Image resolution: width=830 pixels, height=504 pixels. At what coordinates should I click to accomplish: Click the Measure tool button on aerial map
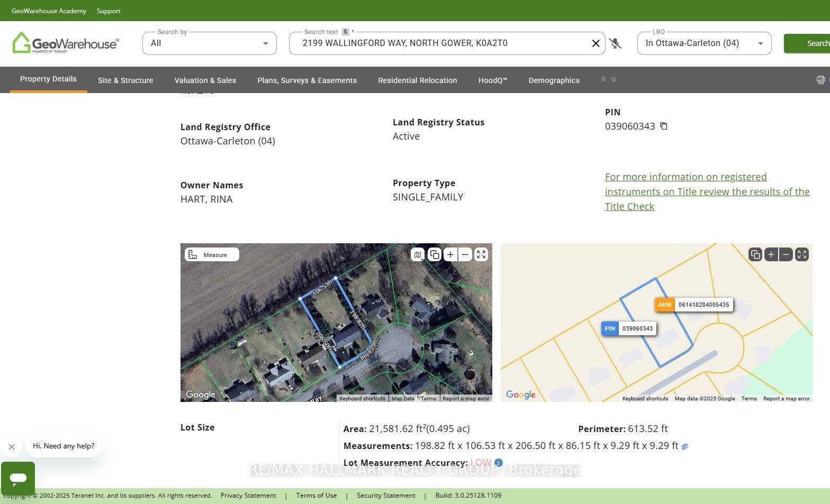click(x=212, y=254)
